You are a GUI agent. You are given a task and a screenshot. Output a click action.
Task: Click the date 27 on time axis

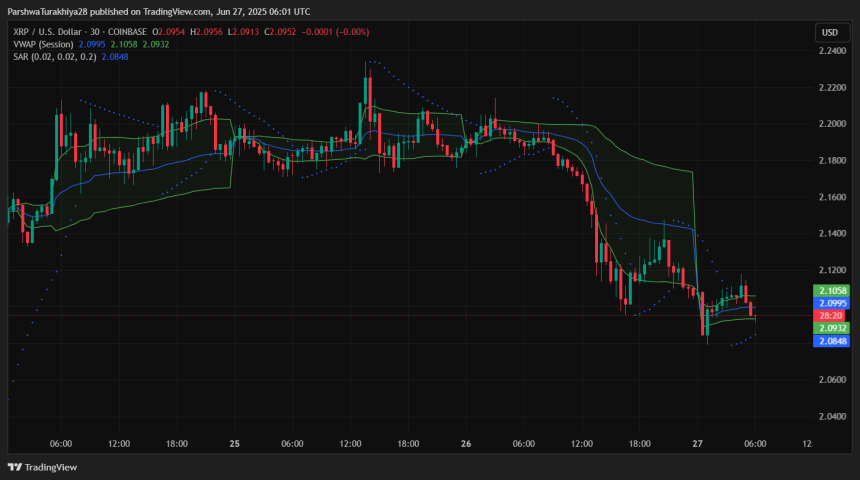click(x=697, y=444)
